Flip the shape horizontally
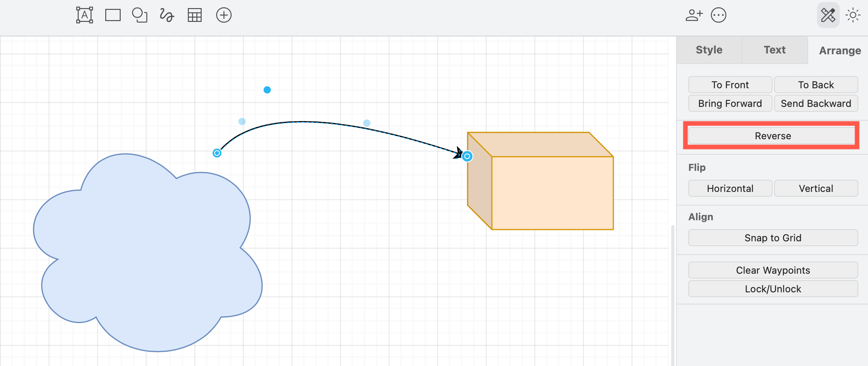Screen dimensions: 868x366 pos(730,188)
